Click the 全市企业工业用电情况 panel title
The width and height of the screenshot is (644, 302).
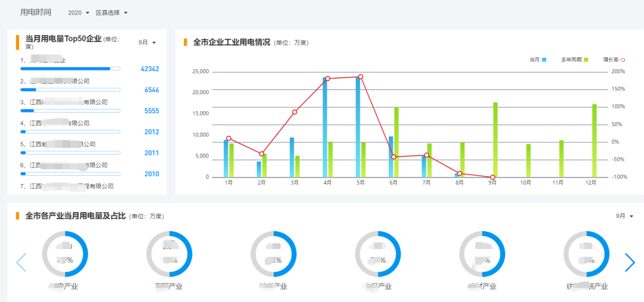[x=231, y=42]
